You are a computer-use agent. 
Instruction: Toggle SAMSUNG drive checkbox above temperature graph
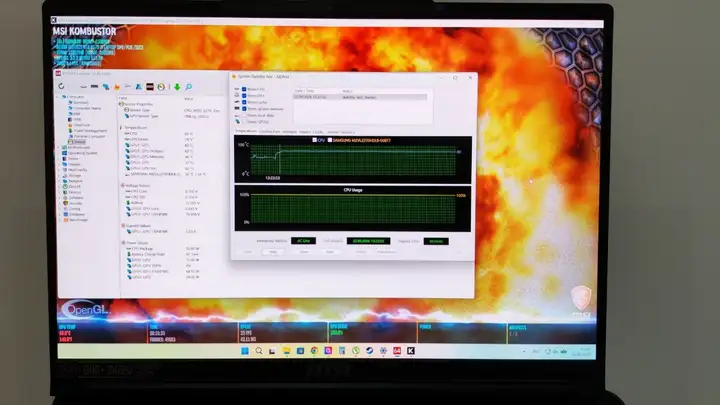(x=330, y=140)
